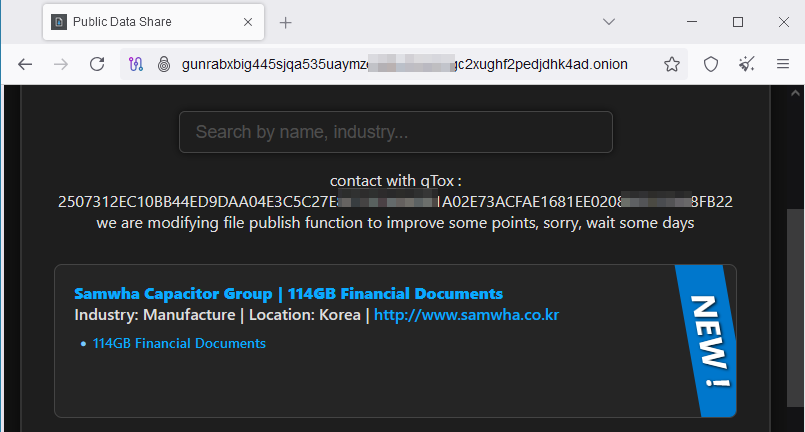This screenshot has width=805, height=432.
Task: Open the shield security level icon
Action: click(711, 64)
